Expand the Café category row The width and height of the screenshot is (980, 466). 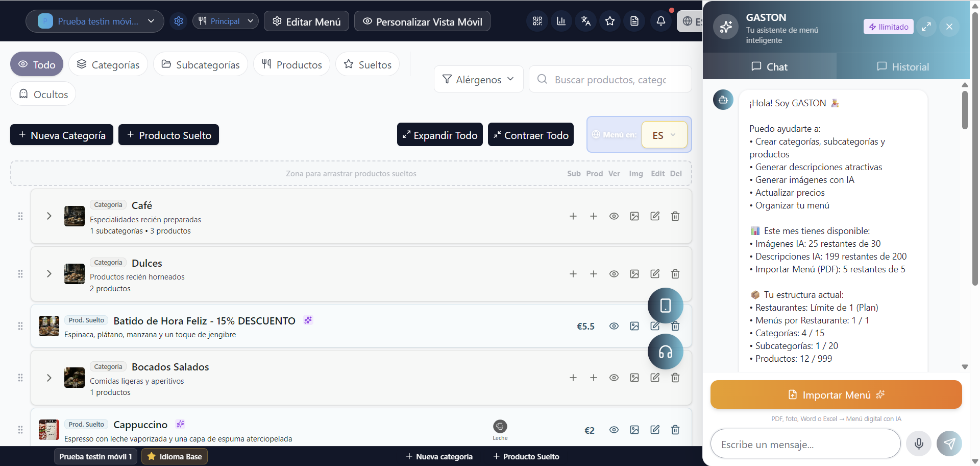[x=49, y=216]
